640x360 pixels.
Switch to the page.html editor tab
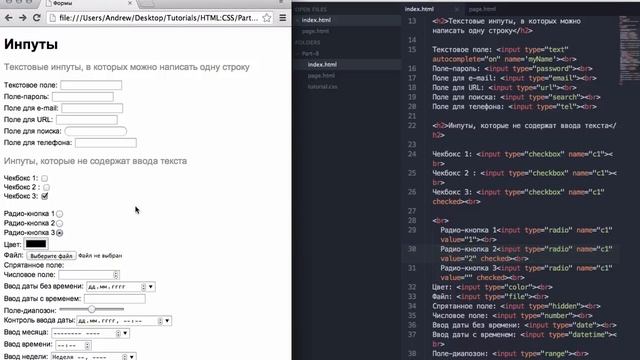click(x=482, y=9)
